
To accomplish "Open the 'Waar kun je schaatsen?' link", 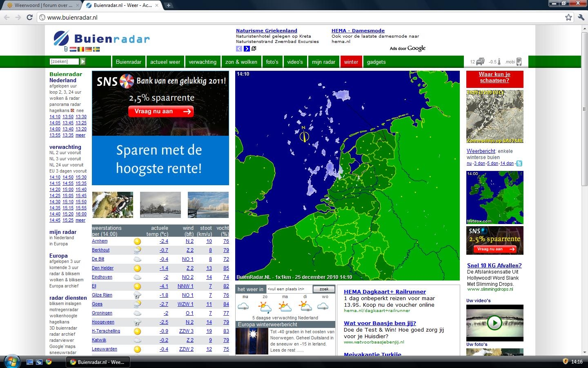I will 494,77.
